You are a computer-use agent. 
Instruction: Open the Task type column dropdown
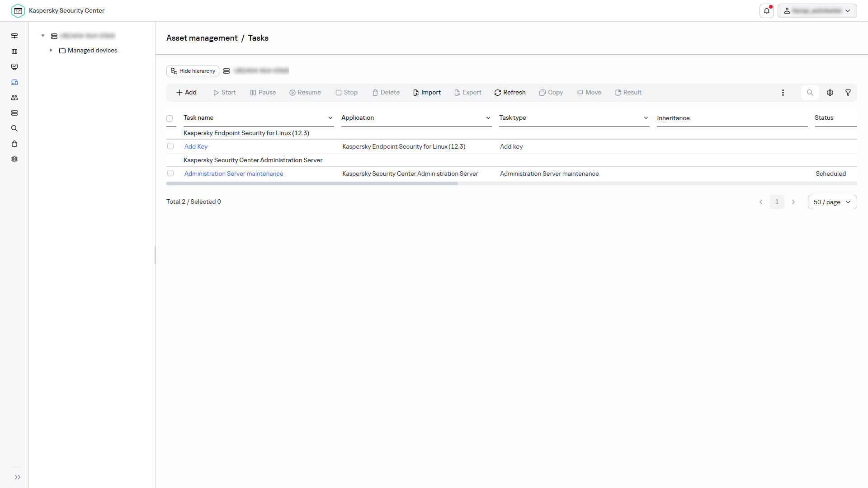646,118
